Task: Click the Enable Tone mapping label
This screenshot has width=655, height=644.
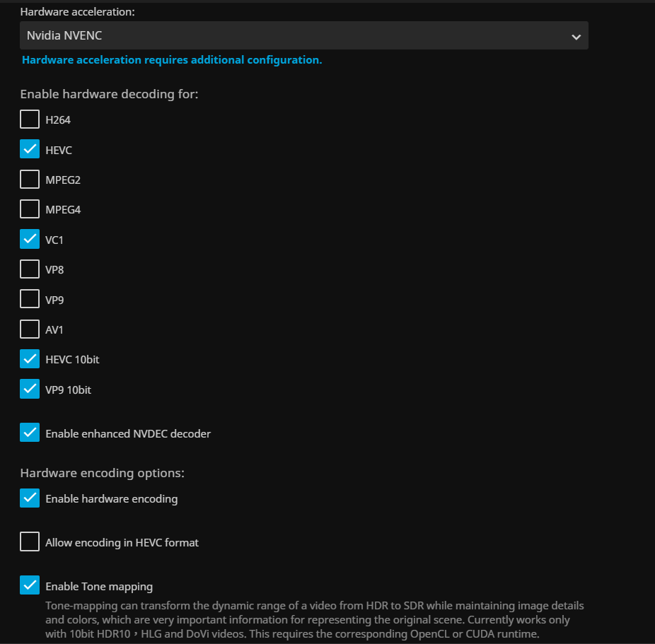Action: click(x=99, y=586)
